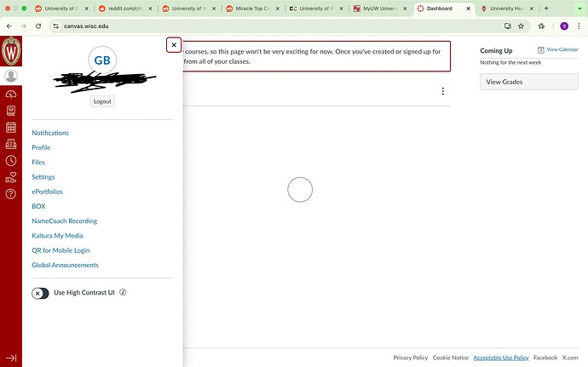Expand the sidebar with the arrow icon

coord(11,358)
